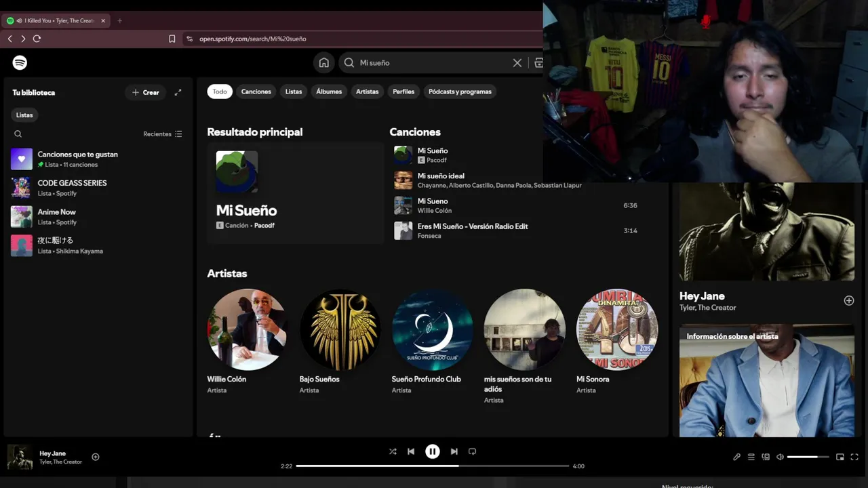
Task: Open Sueño Profundo Club artist card
Action: 432,342
